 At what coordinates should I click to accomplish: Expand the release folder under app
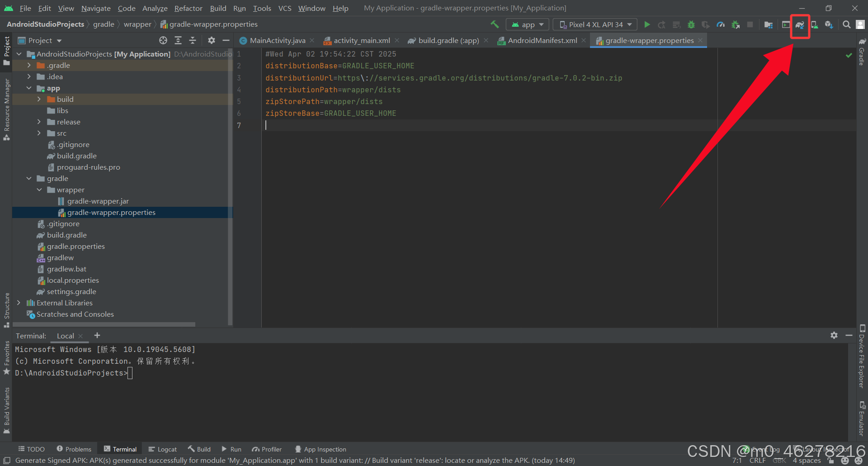[39, 122]
